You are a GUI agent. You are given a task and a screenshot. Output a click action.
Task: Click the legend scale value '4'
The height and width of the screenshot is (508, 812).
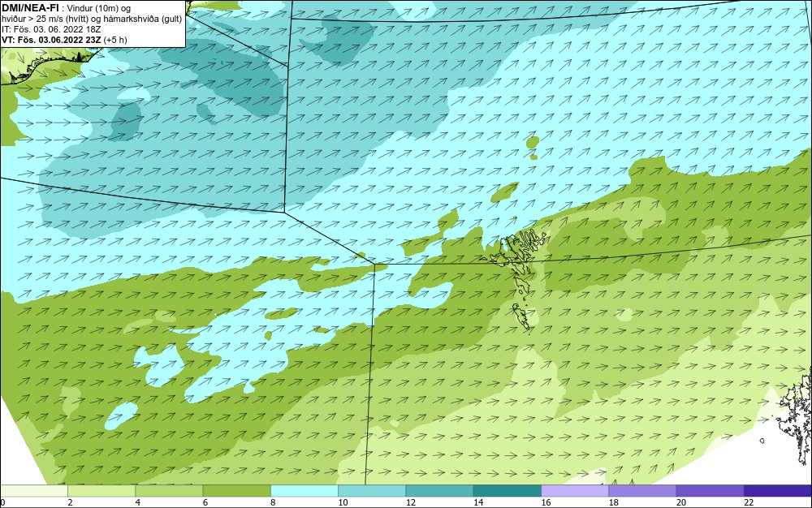[138, 502]
